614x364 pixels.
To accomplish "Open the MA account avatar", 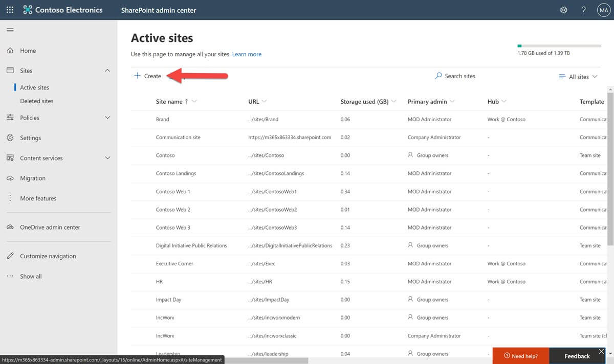I will tap(603, 10).
